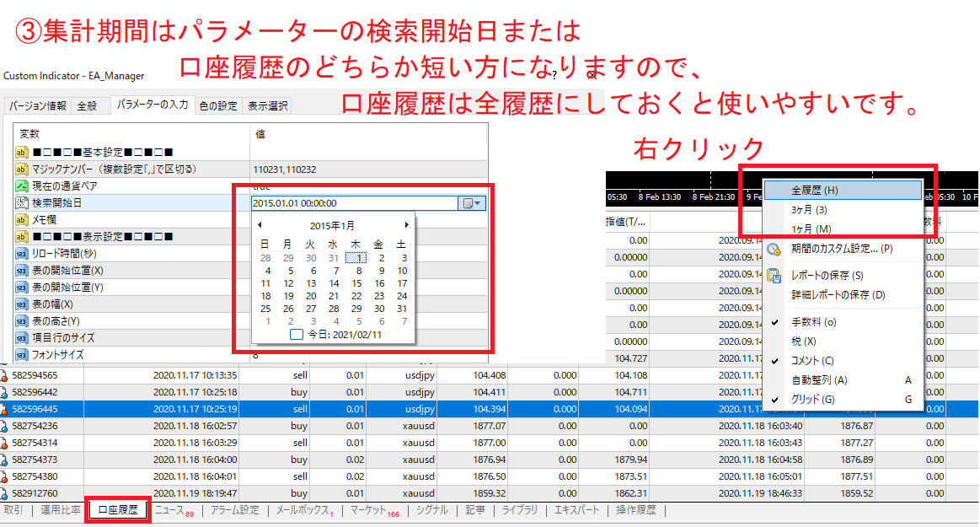
Task: Click the 値 column header
Action: (x=369, y=134)
